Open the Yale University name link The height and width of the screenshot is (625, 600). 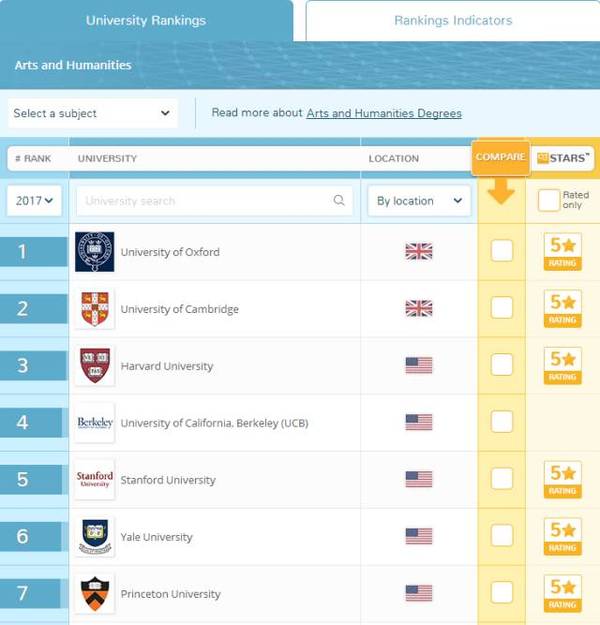click(x=156, y=537)
